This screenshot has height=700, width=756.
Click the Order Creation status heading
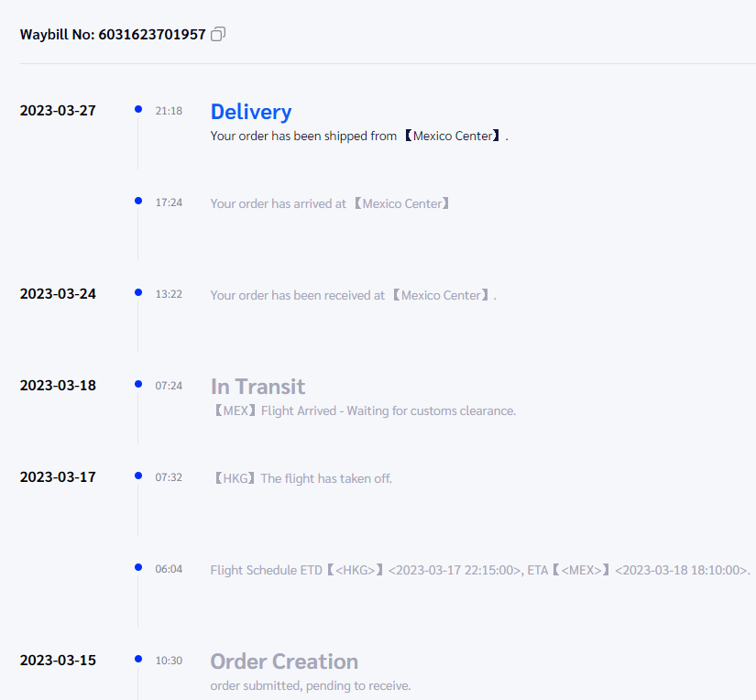(x=284, y=662)
